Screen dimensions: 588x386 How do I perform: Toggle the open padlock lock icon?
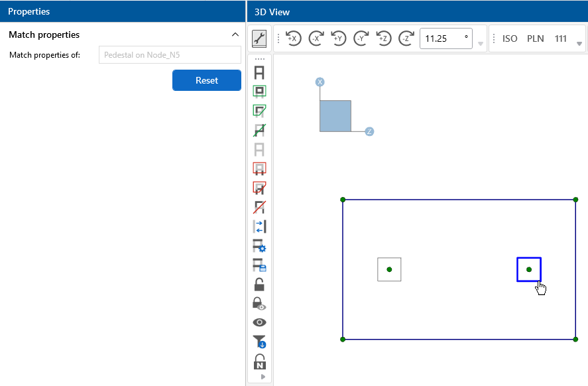[x=259, y=285]
